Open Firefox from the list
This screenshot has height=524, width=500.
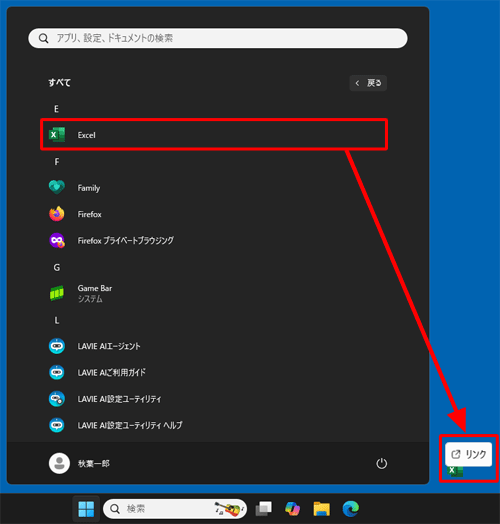(214, 214)
